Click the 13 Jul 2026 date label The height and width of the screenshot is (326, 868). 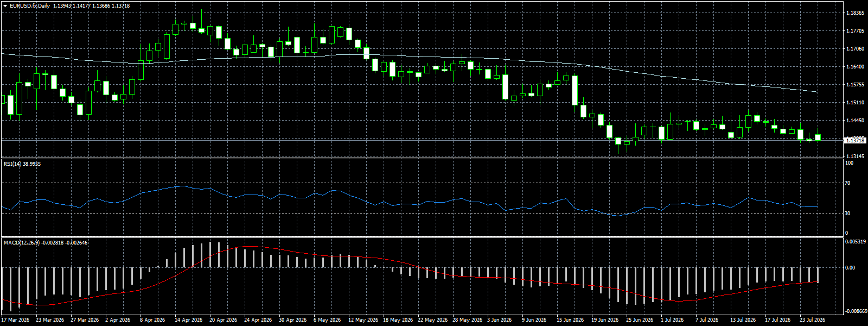(744, 320)
